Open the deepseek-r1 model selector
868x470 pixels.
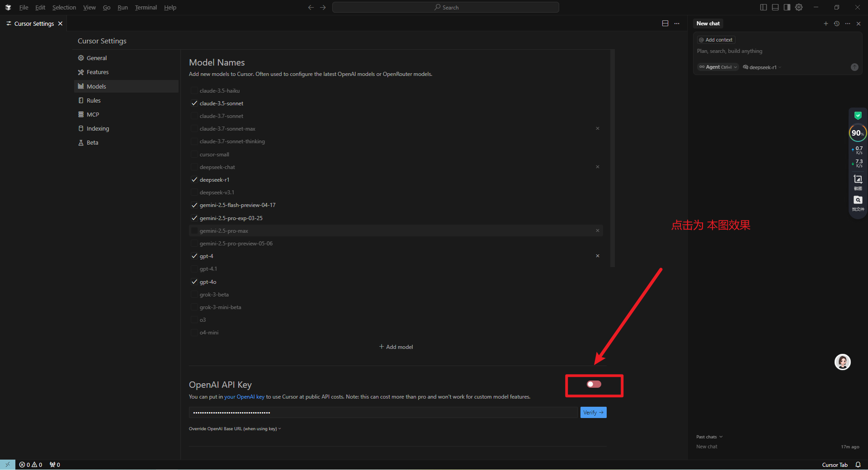(x=762, y=67)
